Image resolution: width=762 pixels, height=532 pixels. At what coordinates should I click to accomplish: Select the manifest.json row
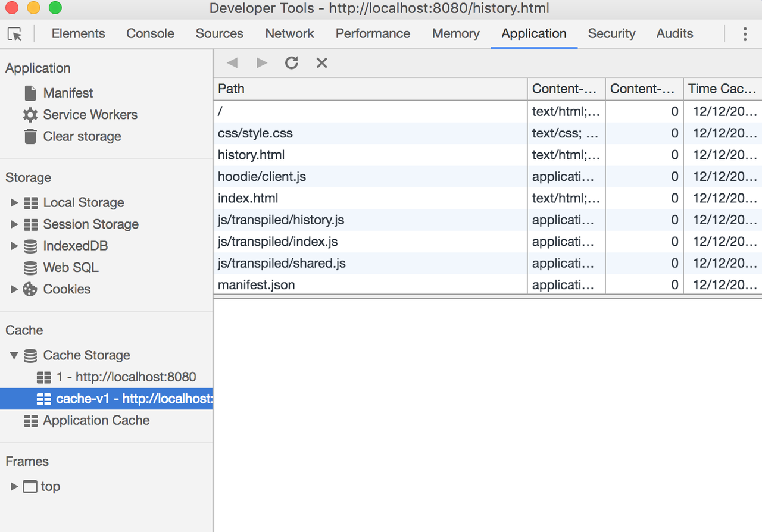click(488, 285)
